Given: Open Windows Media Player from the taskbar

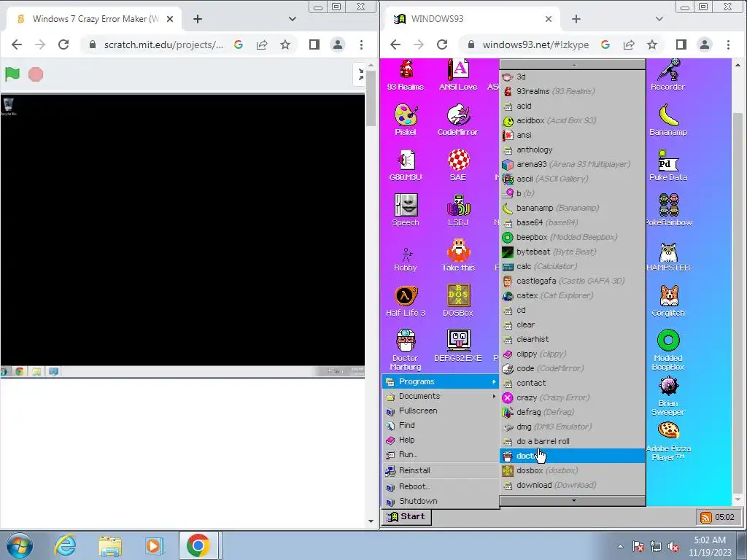Looking at the screenshot, I should (x=154, y=545).
